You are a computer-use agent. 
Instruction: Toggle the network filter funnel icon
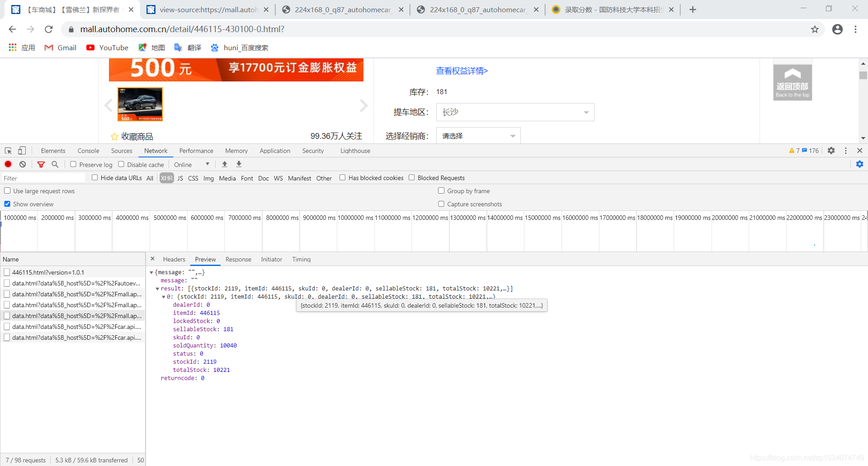click(x=41, y=164)
